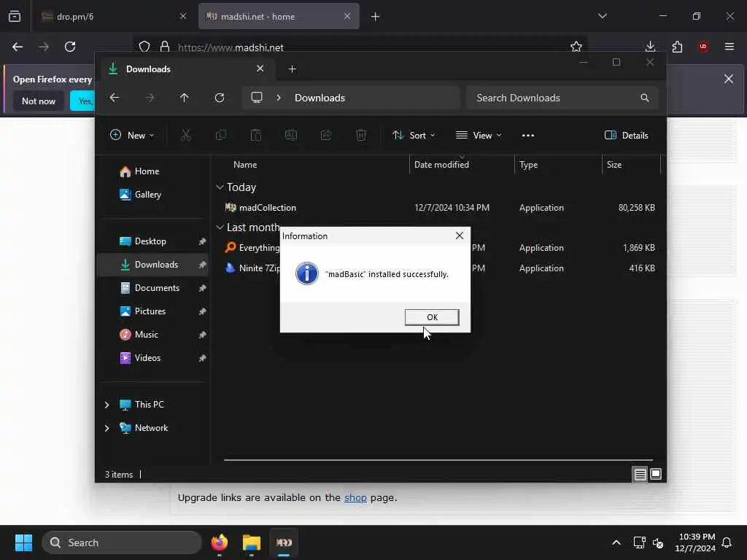This screenshot has width=747, height=560.
Task: Click the madCollection installer taskbar icon
Action: pyautogui.click(x=284, y=542)
